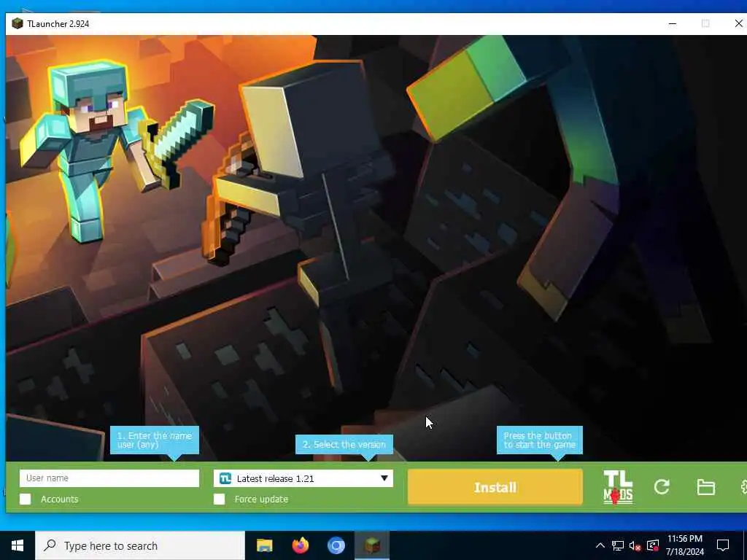Toggle the Force update checkbox
The image size is (747, 560).
tap(219, 499)
